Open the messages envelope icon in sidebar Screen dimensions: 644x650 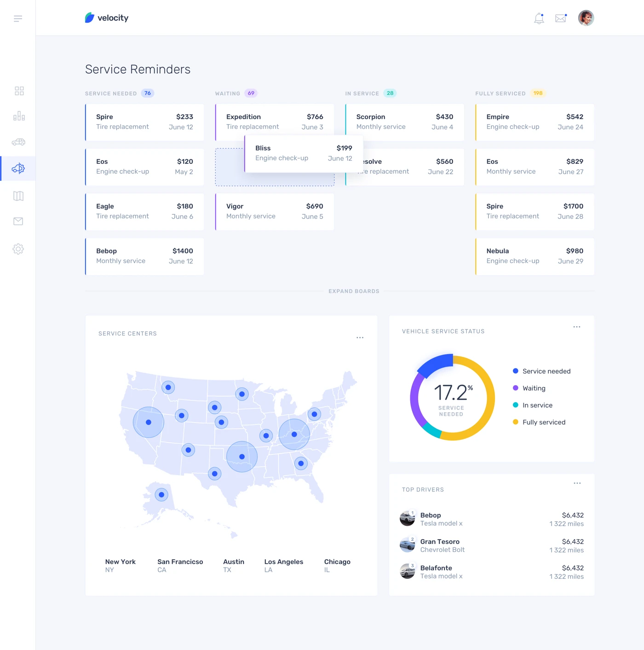pyautogui.click(x=18, y=221)
